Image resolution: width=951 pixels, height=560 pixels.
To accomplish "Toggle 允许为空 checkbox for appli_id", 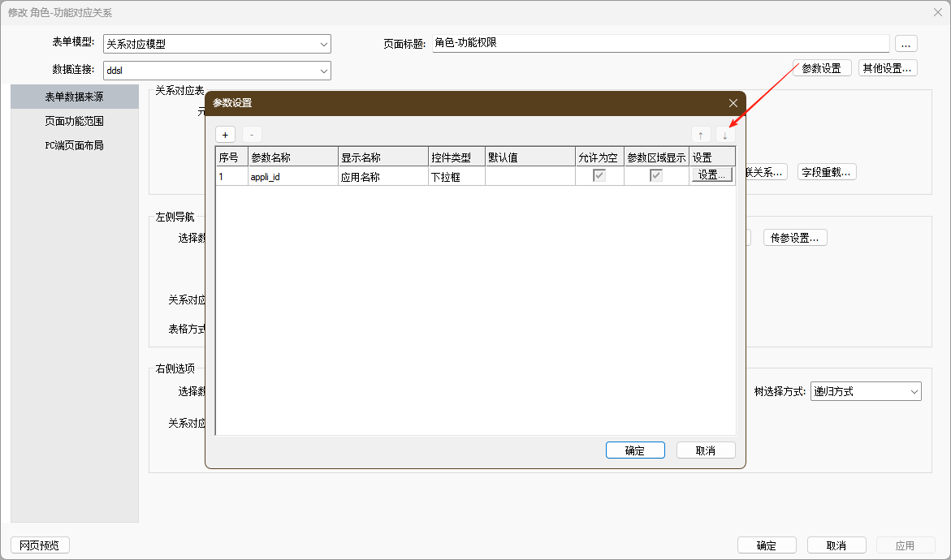I will [599, 176].
